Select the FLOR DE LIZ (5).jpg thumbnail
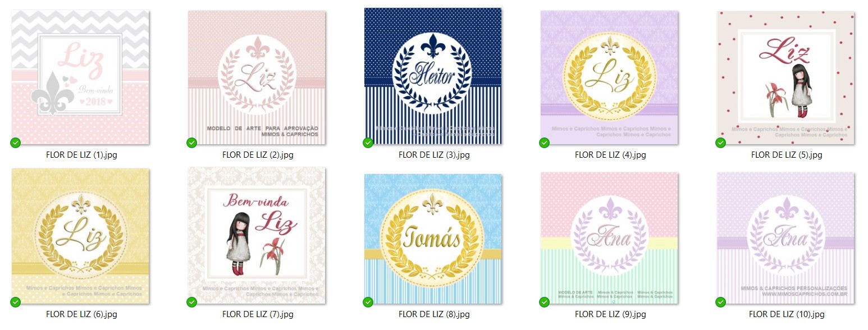The height and width of the screenshot is (330, 868). pyautogui.click(x=785, y=77)
